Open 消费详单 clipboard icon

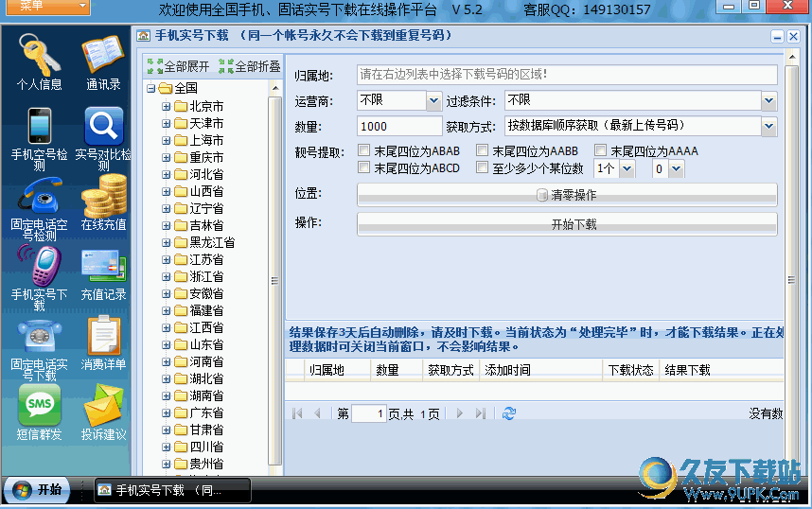(x=103, y=336)
